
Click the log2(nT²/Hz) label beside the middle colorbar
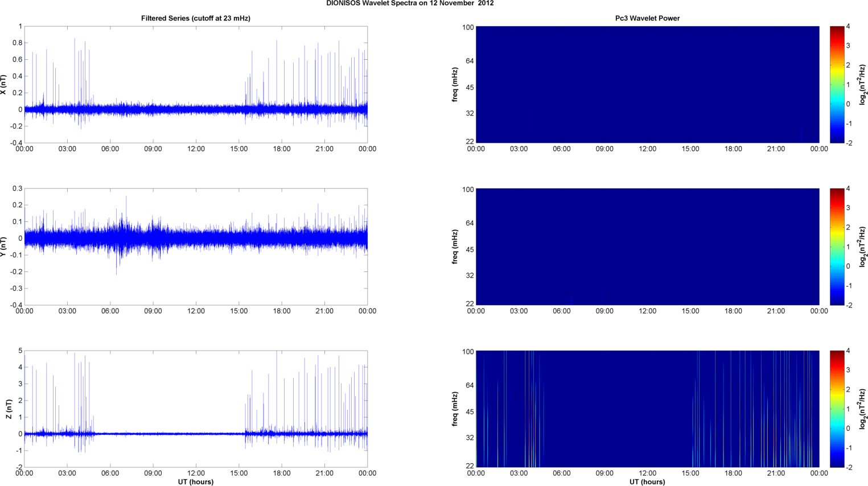(863, 247)
